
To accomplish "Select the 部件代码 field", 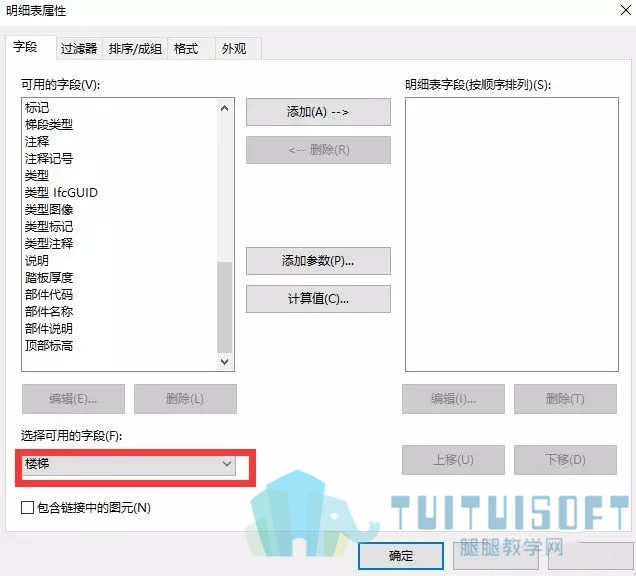I will click(x=49, y=295).
